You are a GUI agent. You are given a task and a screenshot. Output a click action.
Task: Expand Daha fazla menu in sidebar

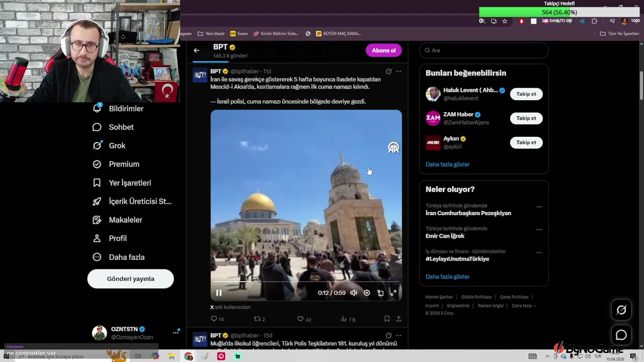point(118,257)
